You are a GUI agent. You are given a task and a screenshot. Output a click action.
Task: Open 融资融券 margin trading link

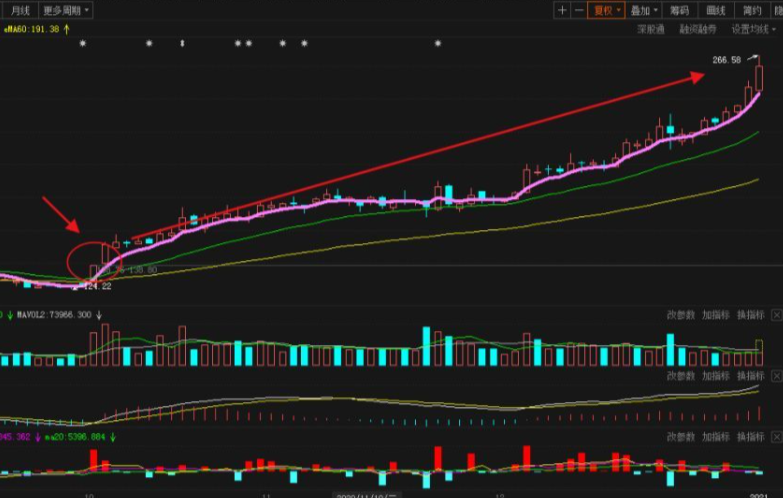(698, 29)
